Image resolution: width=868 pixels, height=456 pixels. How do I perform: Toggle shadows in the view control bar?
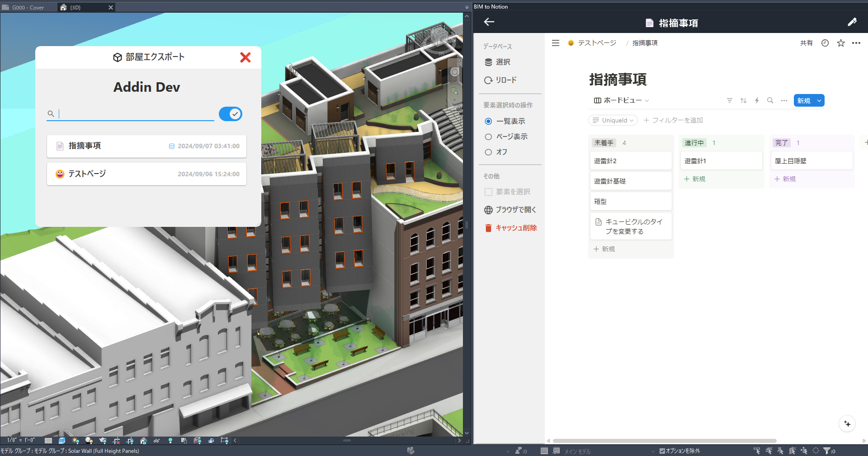coord(89,441)
